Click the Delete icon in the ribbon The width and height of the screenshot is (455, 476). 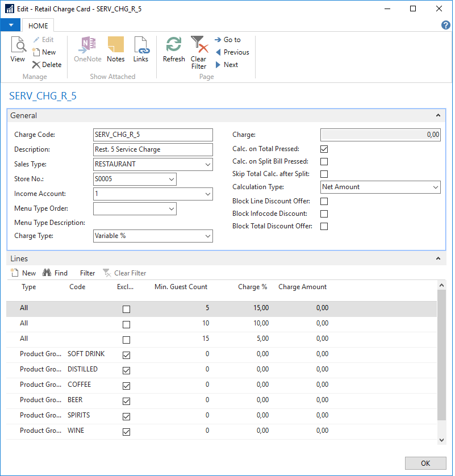[47, 65]
